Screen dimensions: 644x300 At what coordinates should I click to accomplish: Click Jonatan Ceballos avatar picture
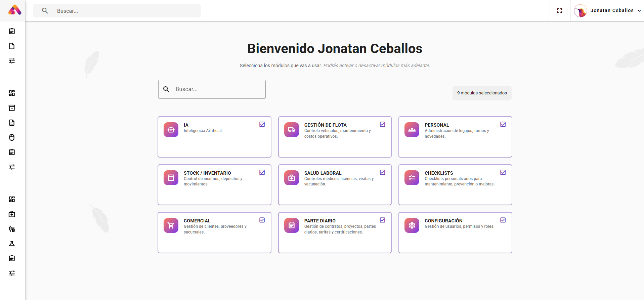coord(580,11)
